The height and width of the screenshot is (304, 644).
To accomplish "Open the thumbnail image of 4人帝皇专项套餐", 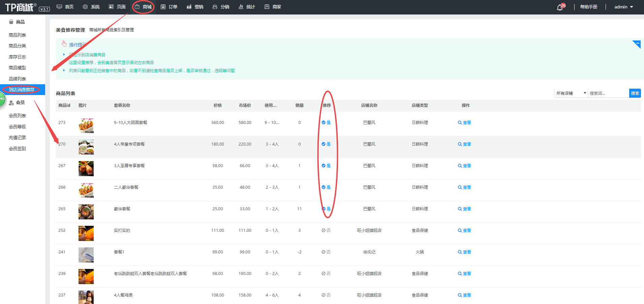I will point(86,147).
